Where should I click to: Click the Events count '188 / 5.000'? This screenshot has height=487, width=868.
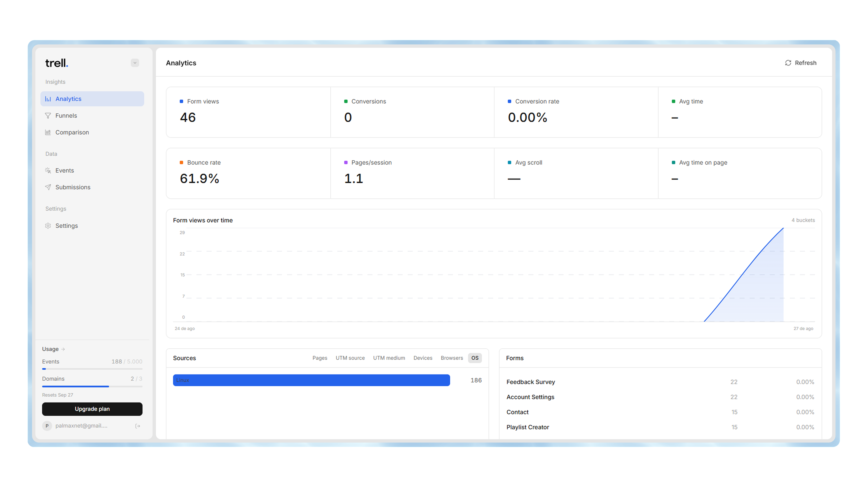tap(127, 362)
